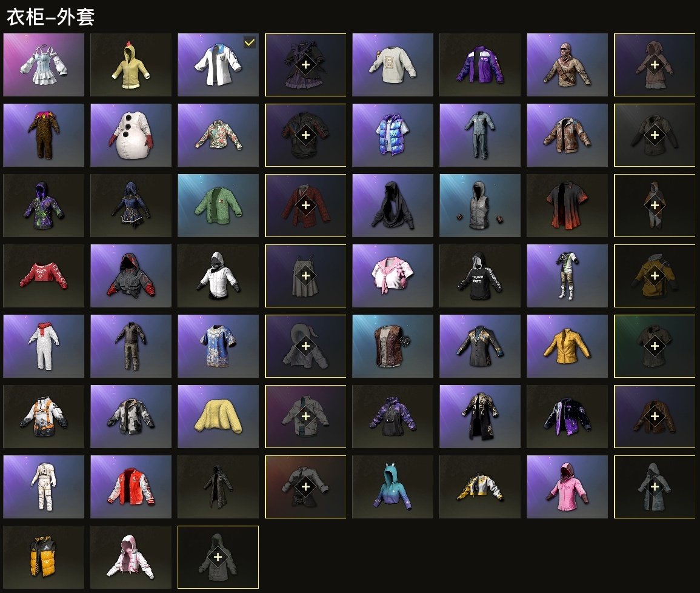Pick the red cropped sweater thumbnail
Viewport: 700px width, 593px height.
43,276
